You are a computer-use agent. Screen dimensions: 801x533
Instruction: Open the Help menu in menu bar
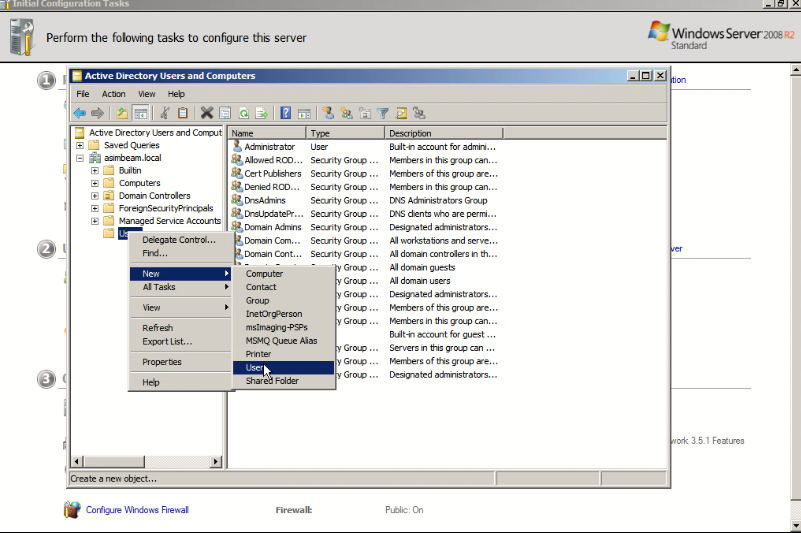pyautogui.click(x=176, y=94)
